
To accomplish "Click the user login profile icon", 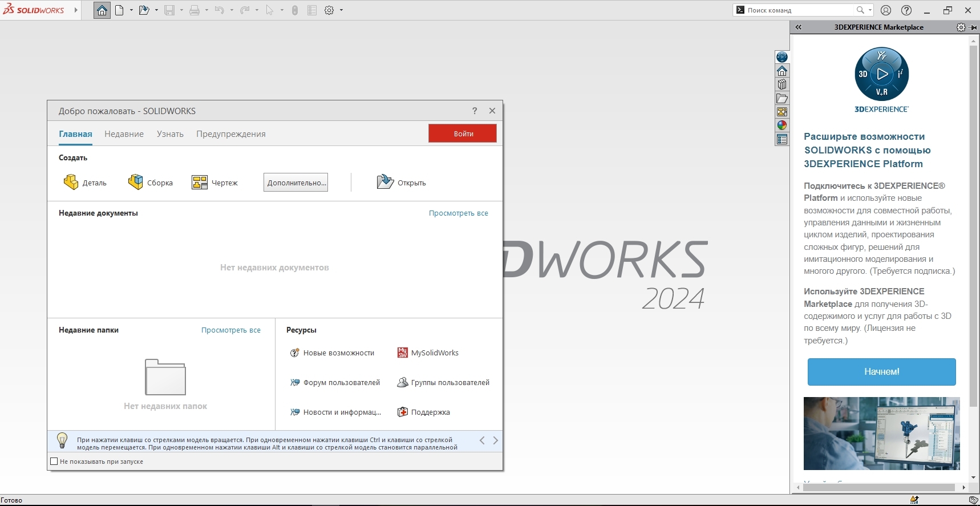I will pyautogui.click(x=886, y=10).
